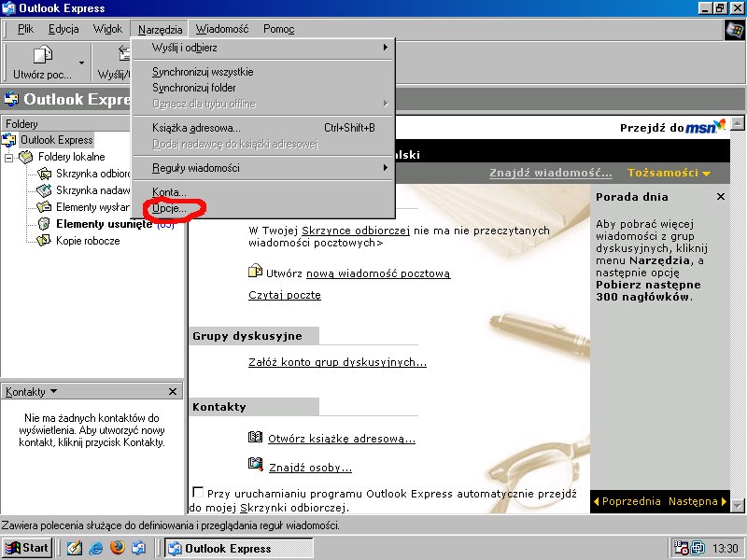Click the Otwórz książkę adresową link
Image resolution: width=747 pixels, height=560 pixels.
point(342,439)
